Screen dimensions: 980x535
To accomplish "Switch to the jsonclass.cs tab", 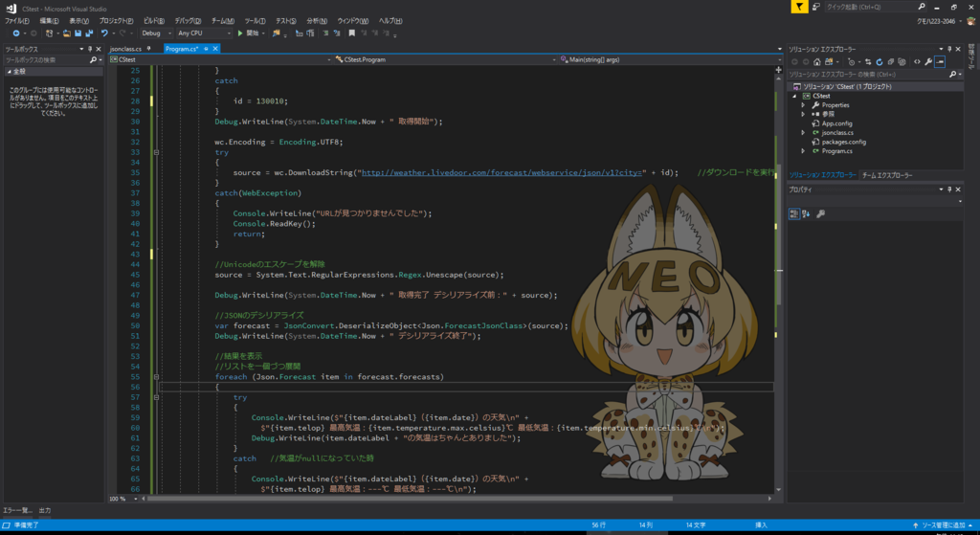I will [125, 49].
